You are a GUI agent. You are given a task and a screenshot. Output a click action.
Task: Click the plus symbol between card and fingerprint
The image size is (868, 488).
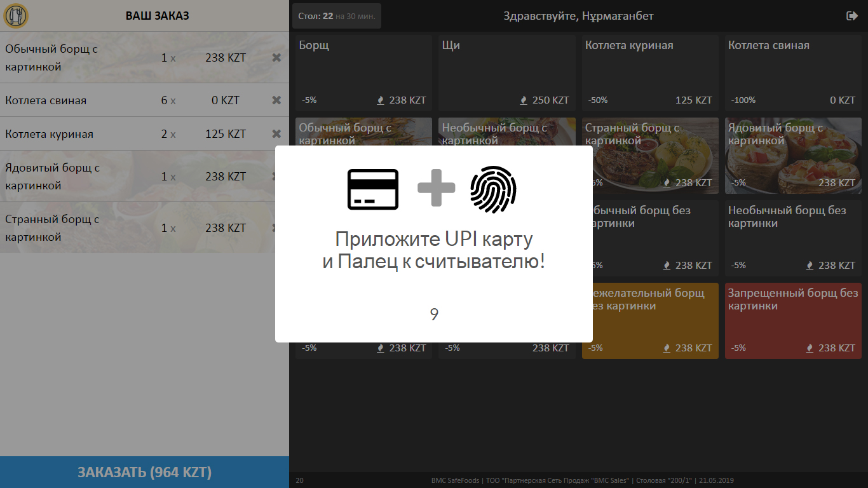(x=437, y=189)
